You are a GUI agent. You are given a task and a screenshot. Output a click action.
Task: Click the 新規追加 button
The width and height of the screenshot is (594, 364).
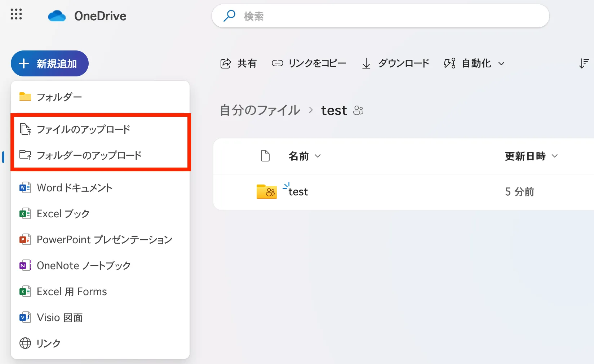49,63
